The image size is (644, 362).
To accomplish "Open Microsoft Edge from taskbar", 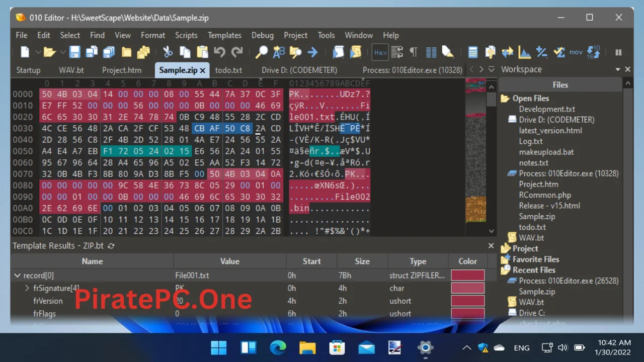I will (x=278, y=347).
